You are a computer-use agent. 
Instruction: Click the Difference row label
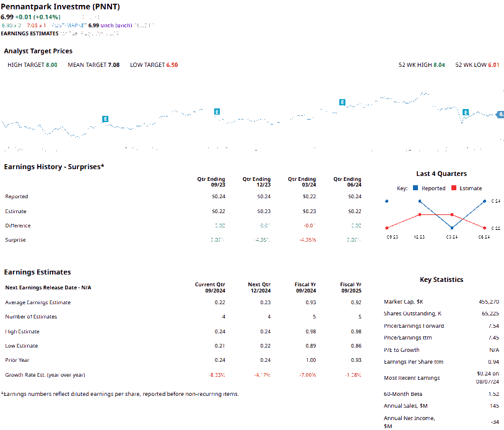[x=18, y=226]
